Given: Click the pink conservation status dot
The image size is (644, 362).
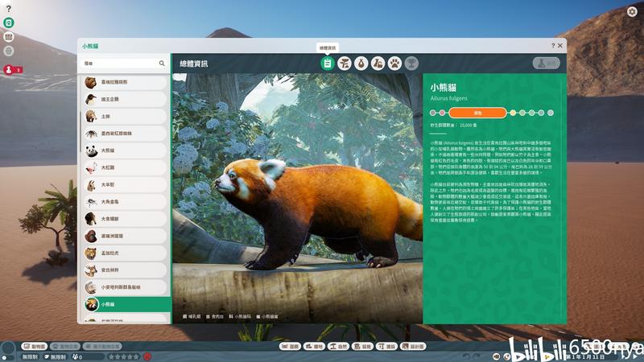Looking at the screenshot, I should point(442,113).
